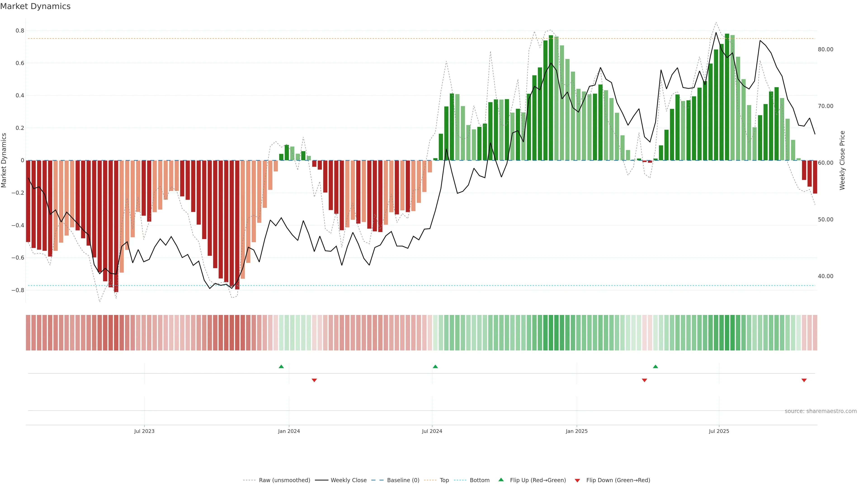This screenshot has height=488, width=868.
Task: Click the source: sharemaestro.com text
Action: coord(821,411)
